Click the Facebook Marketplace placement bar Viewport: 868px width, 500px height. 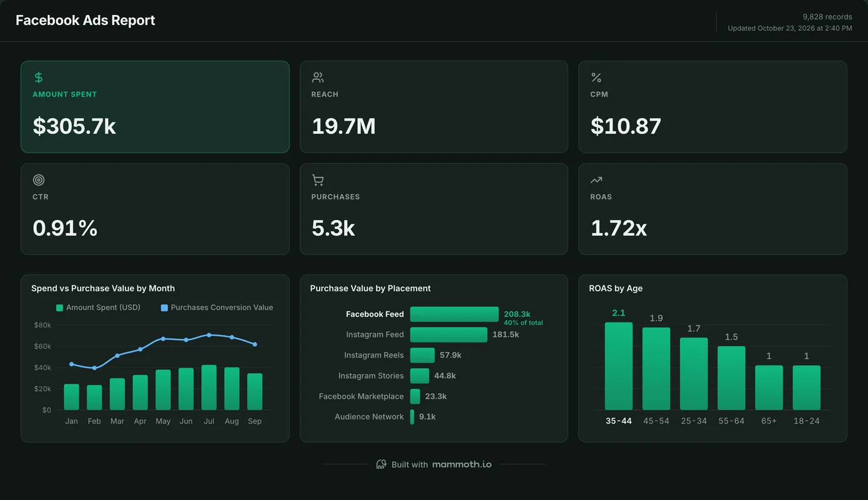415,396
